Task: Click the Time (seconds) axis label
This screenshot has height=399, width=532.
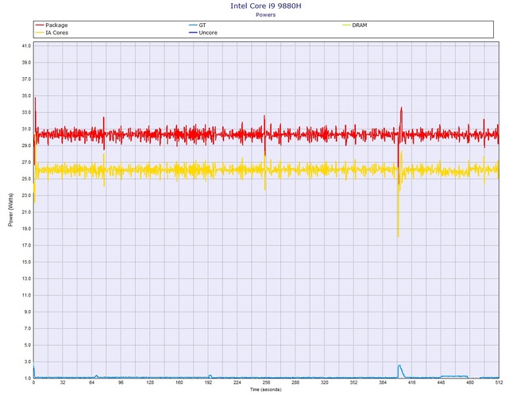Action: coord(266,389)
